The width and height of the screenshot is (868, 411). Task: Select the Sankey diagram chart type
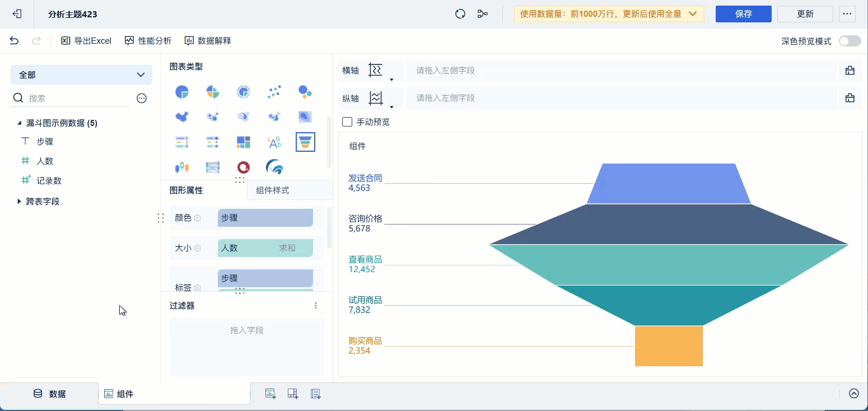click(x=213, y=167)
